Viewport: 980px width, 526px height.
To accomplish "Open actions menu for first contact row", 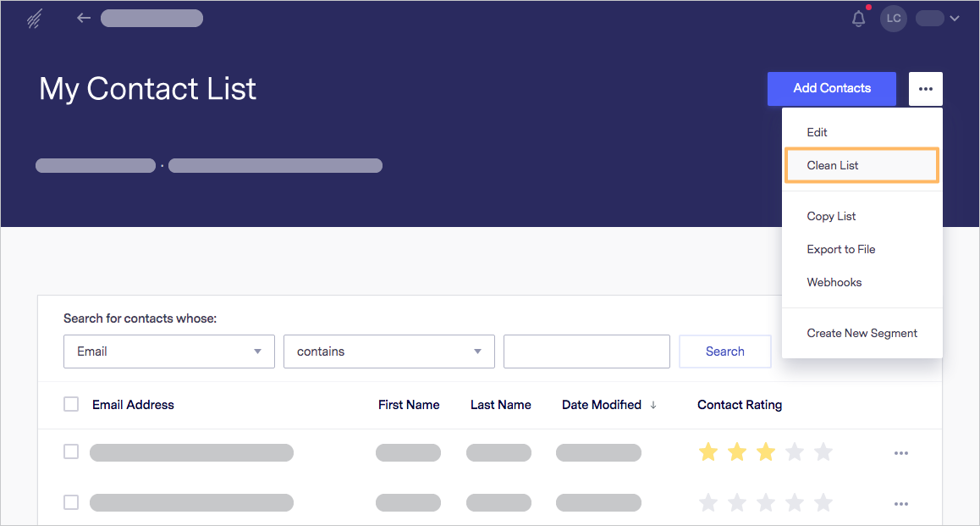I will coord(900,453).
